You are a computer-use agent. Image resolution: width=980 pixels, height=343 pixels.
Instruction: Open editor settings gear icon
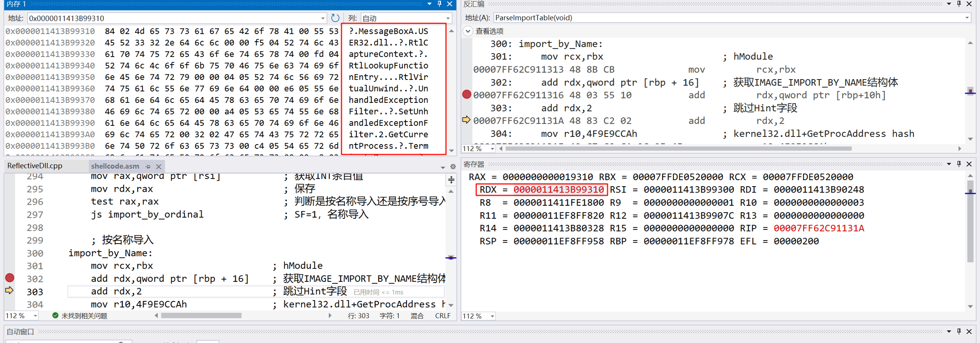pyautogui.click(x=453, y=167)
